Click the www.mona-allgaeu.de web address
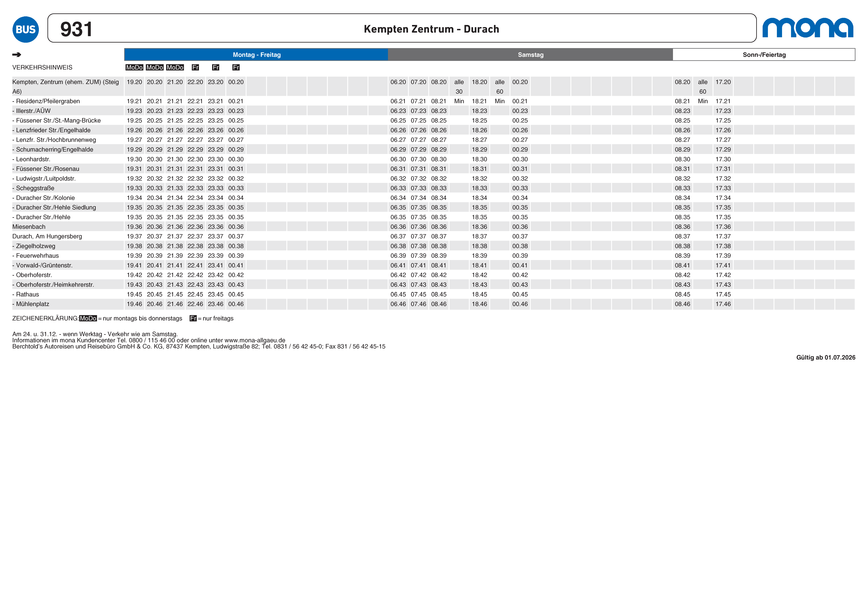The image size is (868, 614). 255,340
